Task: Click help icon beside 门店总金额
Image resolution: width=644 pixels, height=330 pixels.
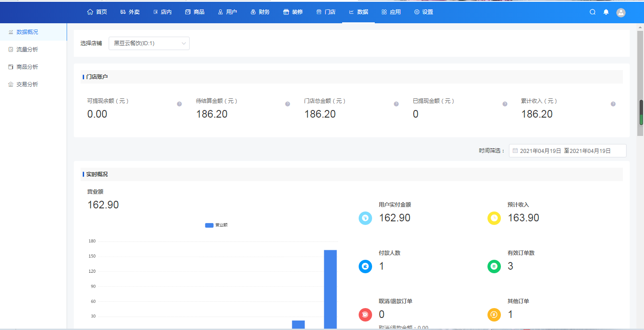Action: (396, 104)
